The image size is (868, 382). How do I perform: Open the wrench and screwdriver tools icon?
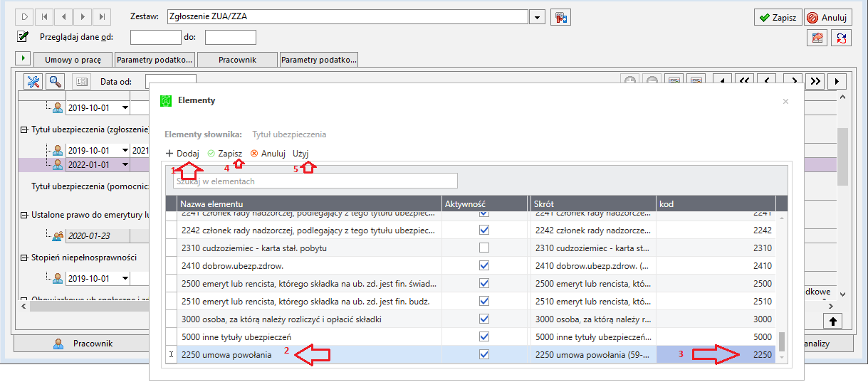pos(33,82)
